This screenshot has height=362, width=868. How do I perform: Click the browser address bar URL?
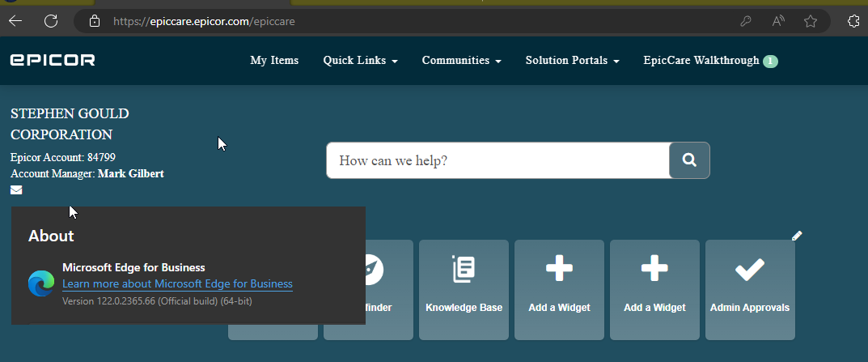tap(204, 22)
